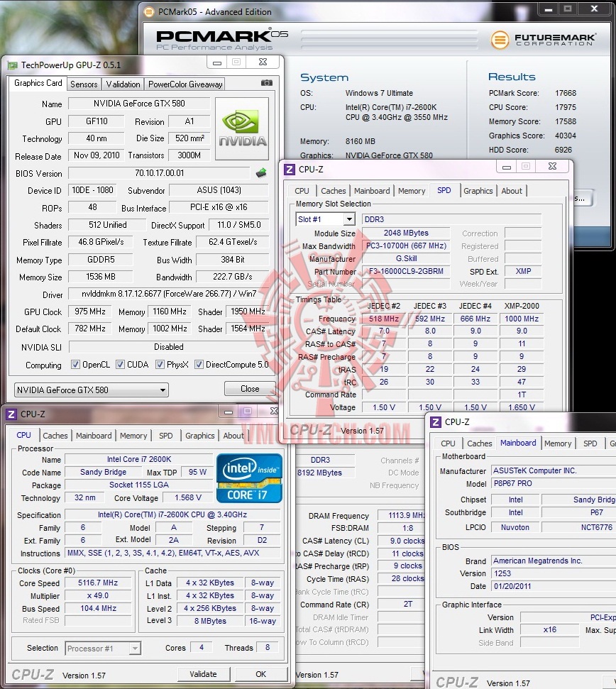Click the Close button in GPU-Z
This screenshot has width=616, height=689.
250,389
